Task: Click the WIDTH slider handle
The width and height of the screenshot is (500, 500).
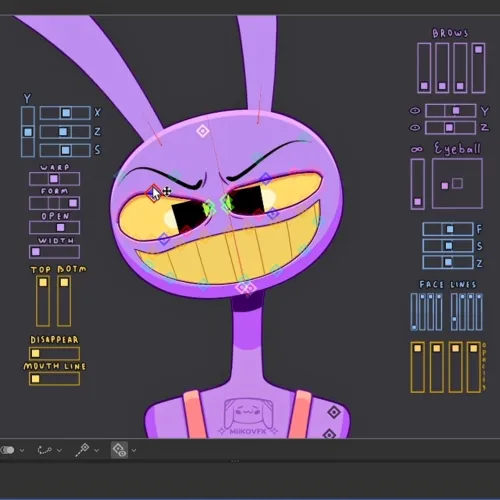Action: click(36, 252)
